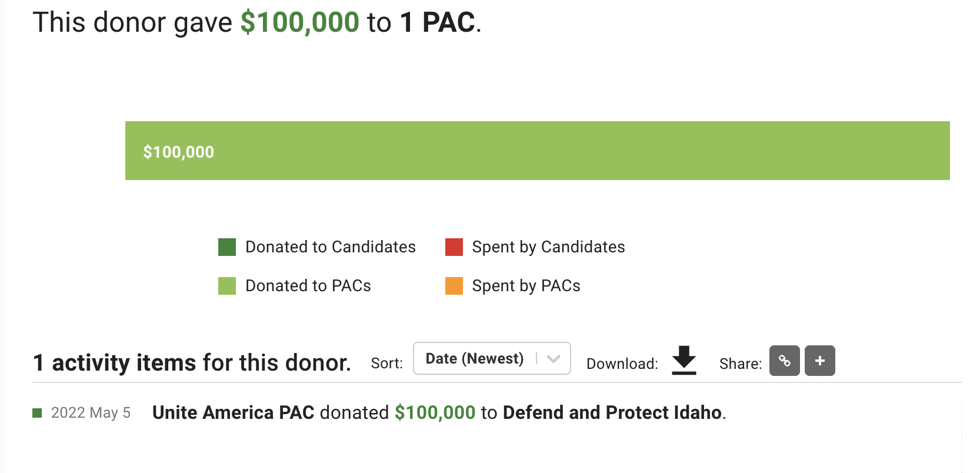
Task: Toggle Donated to PACs light green swatch
Action: 227,286
